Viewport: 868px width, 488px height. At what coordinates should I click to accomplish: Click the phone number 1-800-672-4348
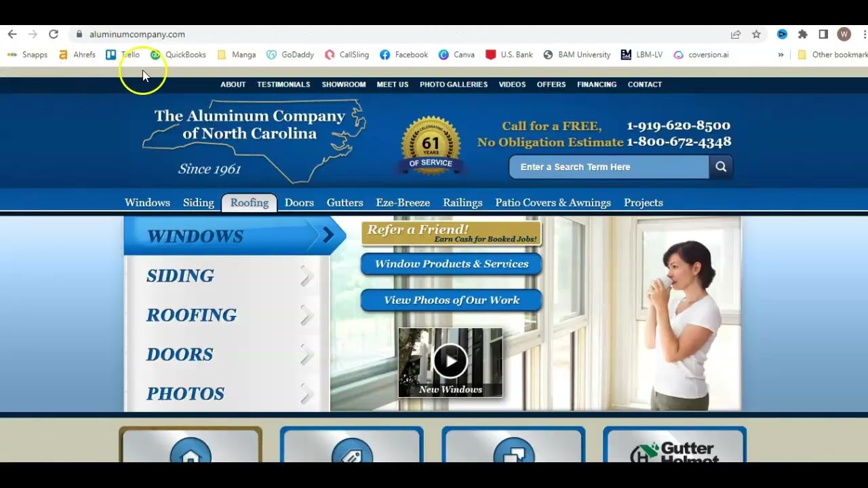point(679,142)
